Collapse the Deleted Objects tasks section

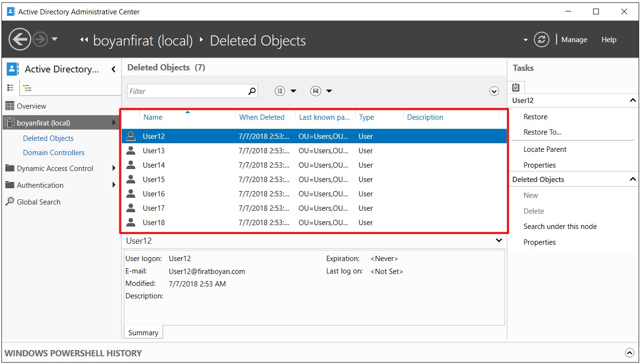coord(633,179)
